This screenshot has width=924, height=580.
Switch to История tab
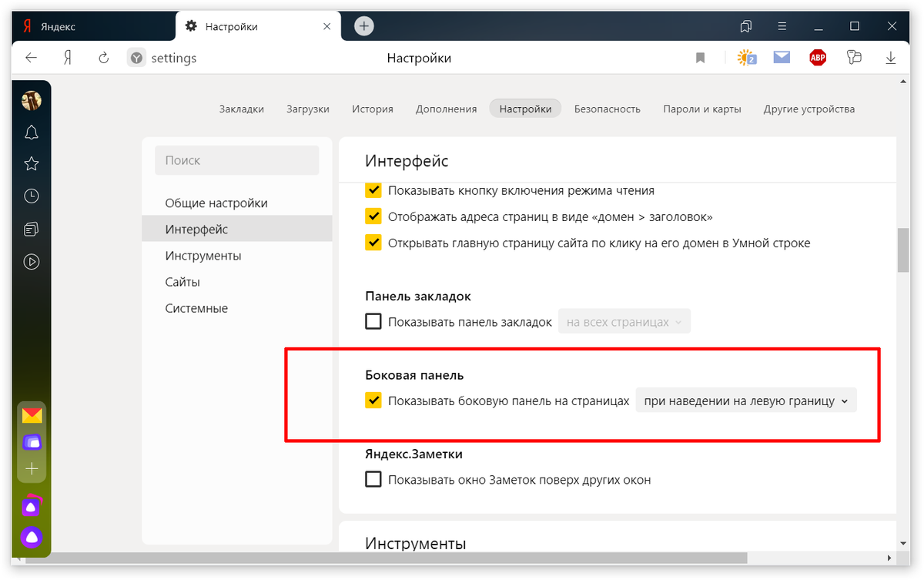[373, 109]
